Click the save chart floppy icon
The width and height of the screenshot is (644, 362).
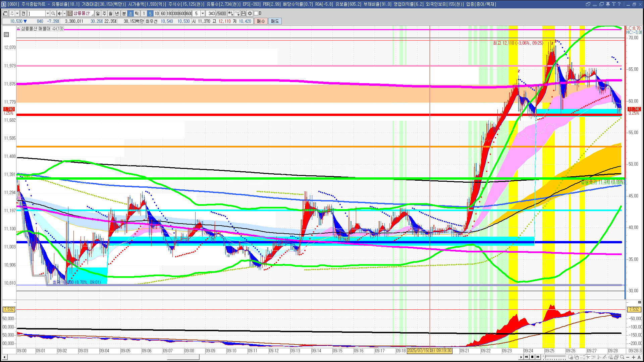(x=244, y=13)
